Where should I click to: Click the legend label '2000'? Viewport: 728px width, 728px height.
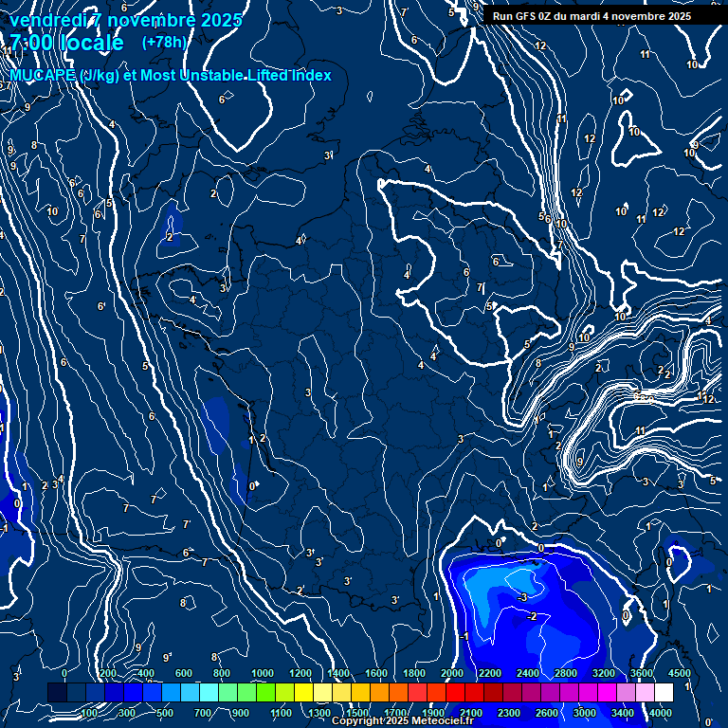(x=452, y=673)
